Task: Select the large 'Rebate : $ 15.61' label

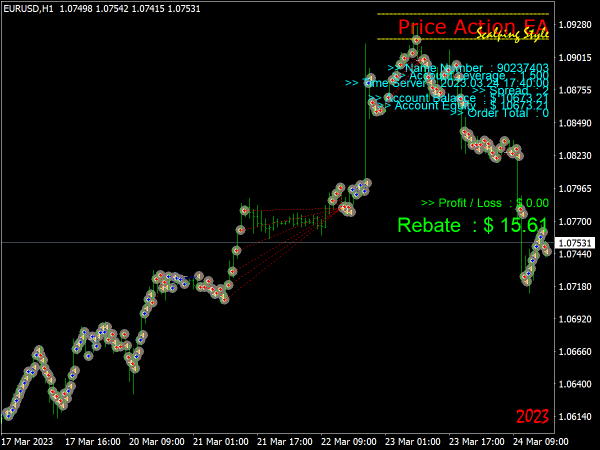Action: [x=473, y=225]
